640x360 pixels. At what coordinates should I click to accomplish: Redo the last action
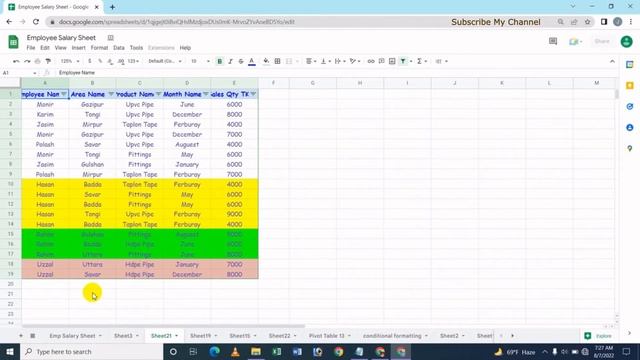click(x=27, y=61)
